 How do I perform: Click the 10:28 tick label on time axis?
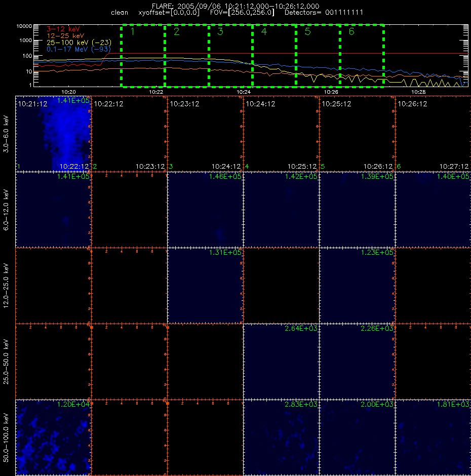[x=418, y=92]
